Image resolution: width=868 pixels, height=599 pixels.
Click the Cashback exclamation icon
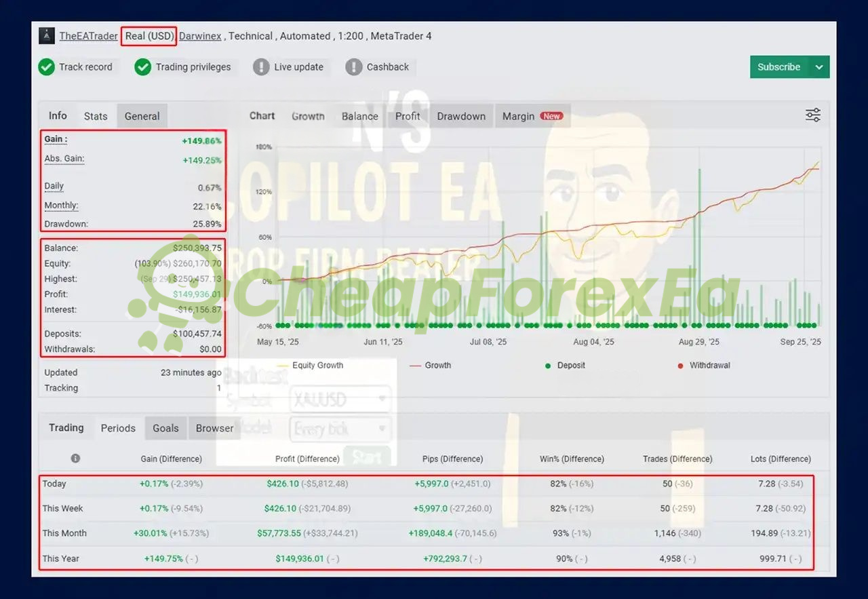[x=354, y=66]
